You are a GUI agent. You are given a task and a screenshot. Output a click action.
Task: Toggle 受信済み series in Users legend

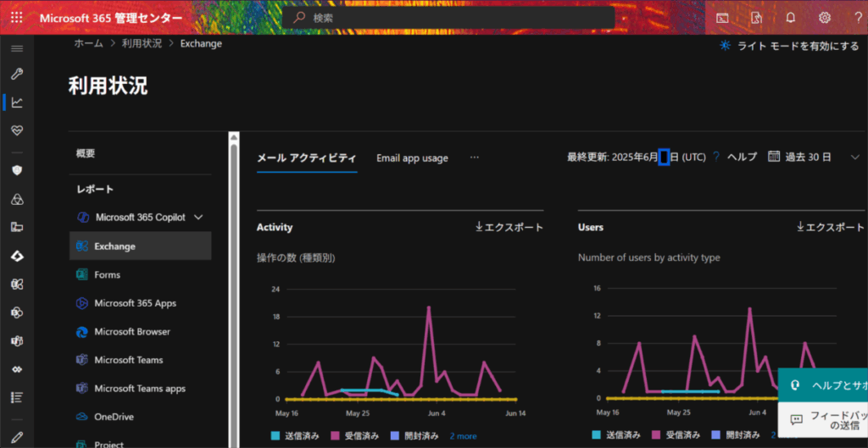click(676, 435)
